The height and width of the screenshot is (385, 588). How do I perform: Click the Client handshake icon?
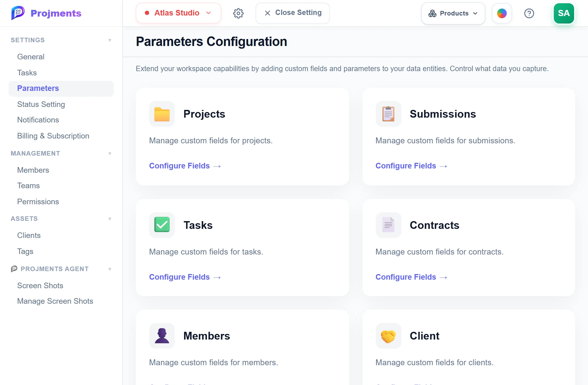[388, 336]
